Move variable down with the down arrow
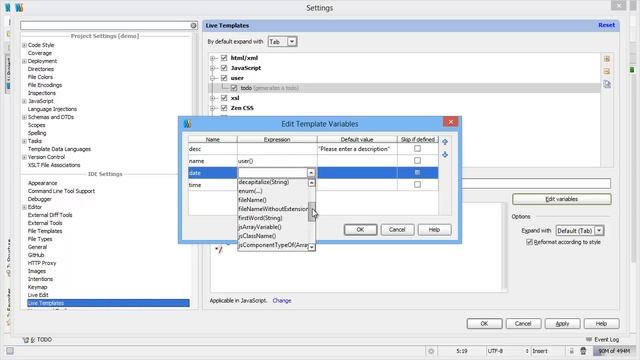640x360 pixels. 445,155
